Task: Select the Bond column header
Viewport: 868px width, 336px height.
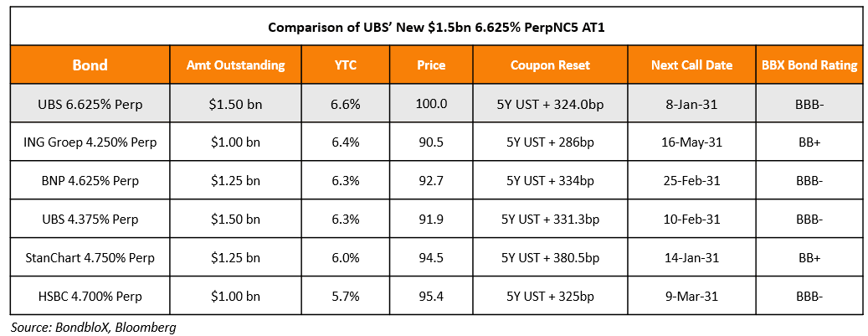Action: (x=90, y=65)
